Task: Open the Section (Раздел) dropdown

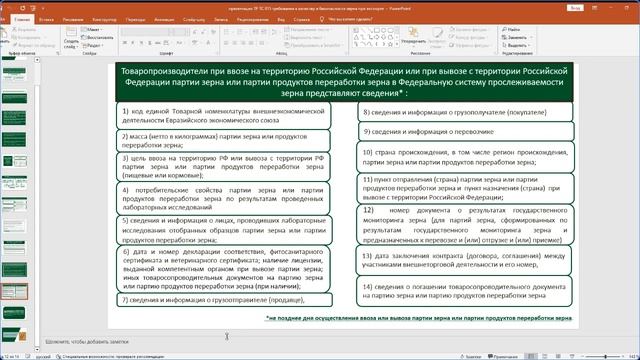Action: pos(93,45)
